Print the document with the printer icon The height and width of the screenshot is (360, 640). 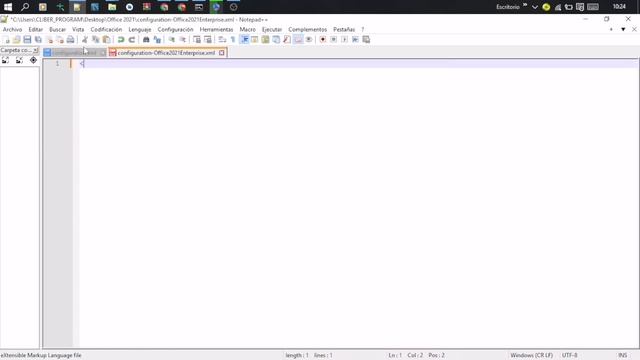coord(71,40)
